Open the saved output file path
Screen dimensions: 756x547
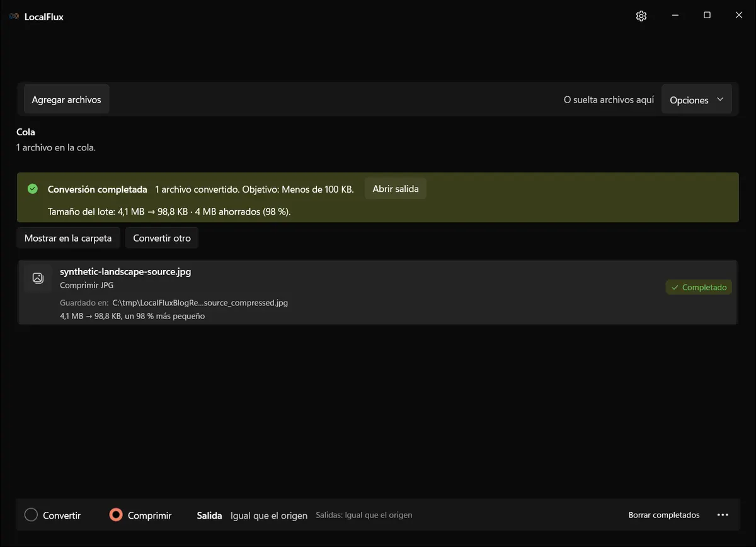pos(200,303)
